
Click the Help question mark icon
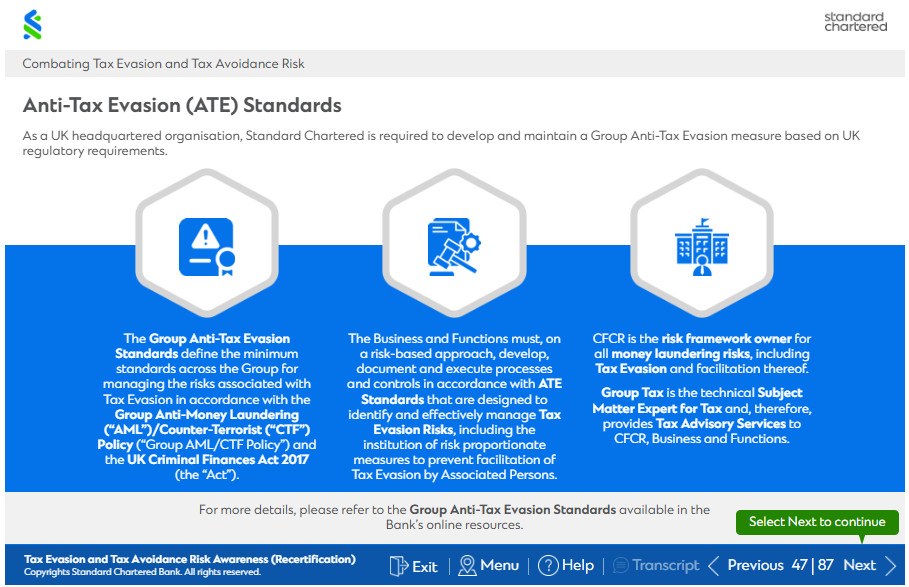[x=548, y=566]
